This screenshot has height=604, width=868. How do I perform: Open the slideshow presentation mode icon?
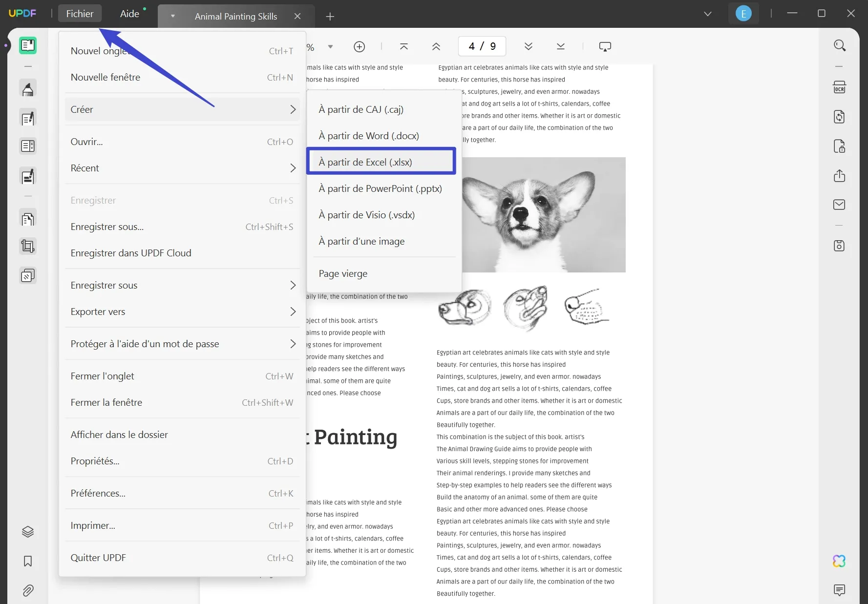(605, 46)
